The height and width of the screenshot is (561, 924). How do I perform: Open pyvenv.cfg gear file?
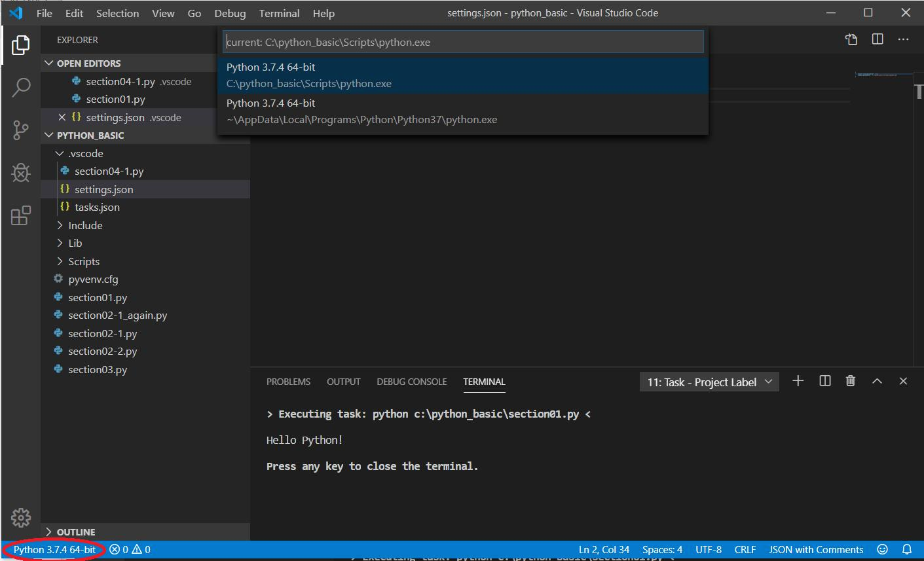(x=93, y=279)
